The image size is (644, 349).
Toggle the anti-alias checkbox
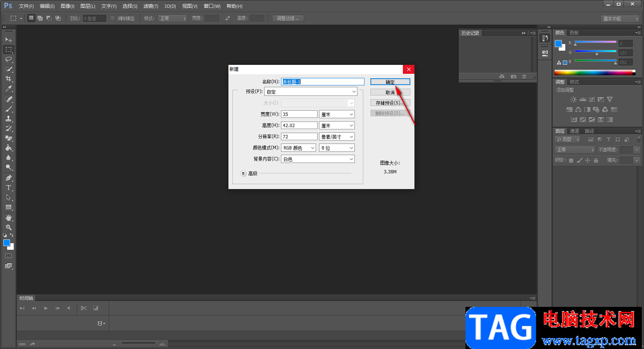click(113, 18)
